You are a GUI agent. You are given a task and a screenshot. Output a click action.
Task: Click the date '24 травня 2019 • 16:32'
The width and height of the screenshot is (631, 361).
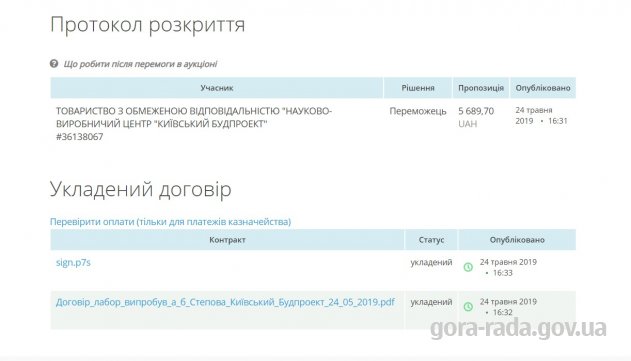[x=508, y=307]
